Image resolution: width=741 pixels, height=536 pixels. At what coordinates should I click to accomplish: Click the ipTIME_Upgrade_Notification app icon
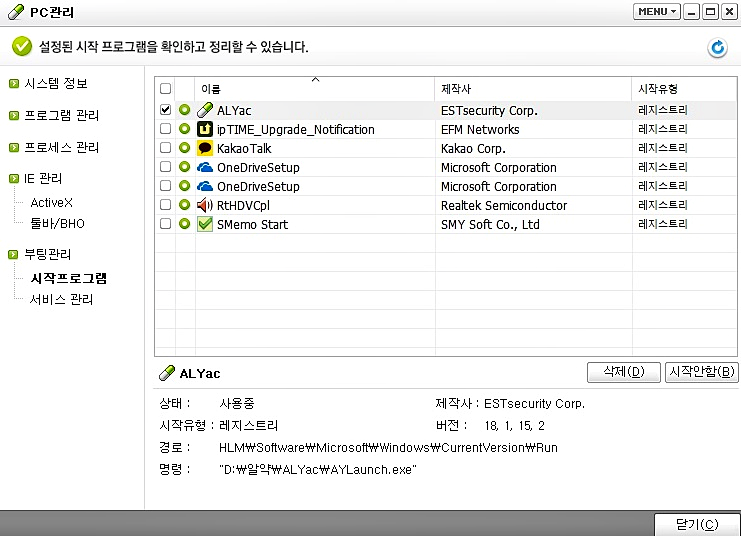click(x=205, y=129)
